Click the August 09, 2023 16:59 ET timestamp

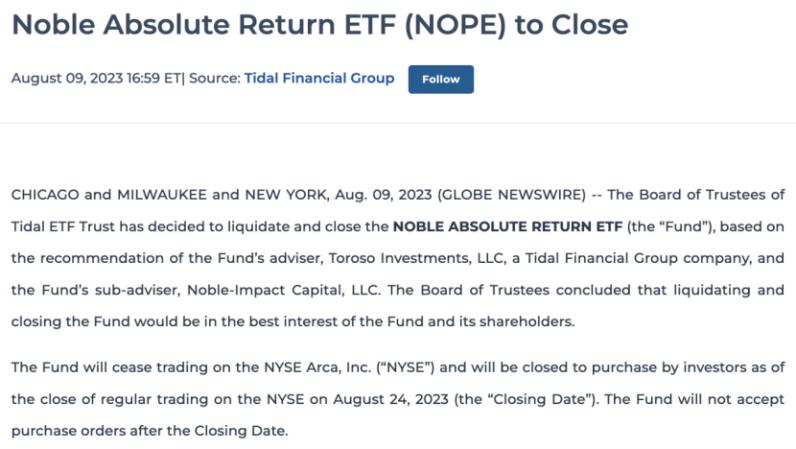tap(94, 78)
